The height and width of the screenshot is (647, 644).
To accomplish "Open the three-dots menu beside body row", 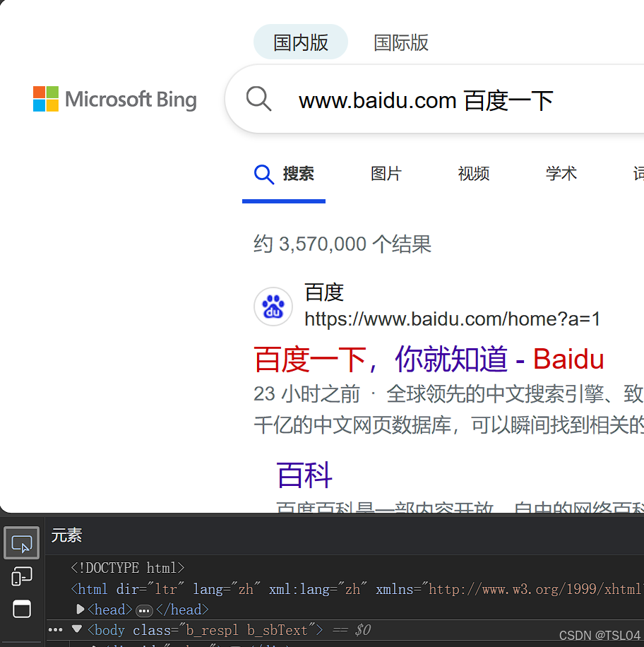I will 56,630.
